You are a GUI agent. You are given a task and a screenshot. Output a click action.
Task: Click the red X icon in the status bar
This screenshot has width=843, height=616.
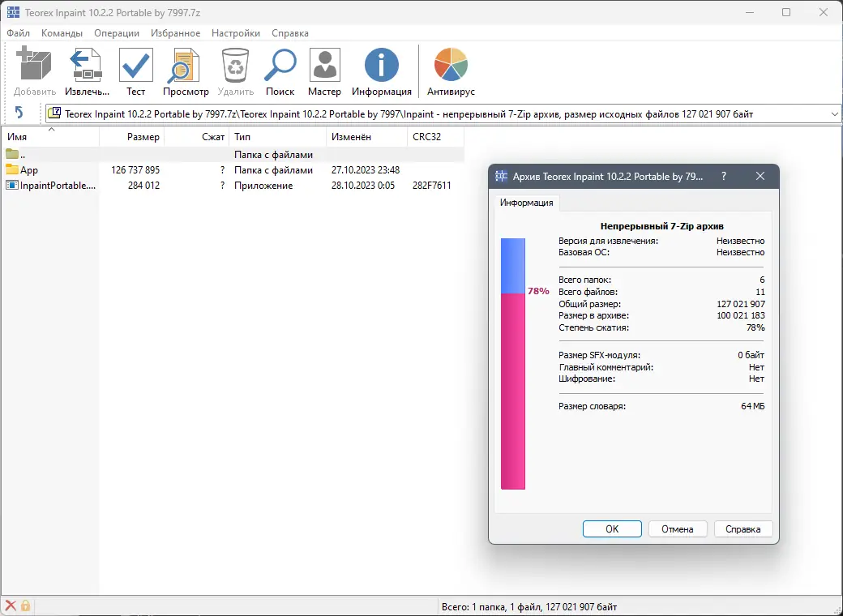click(x=10, y=605)
